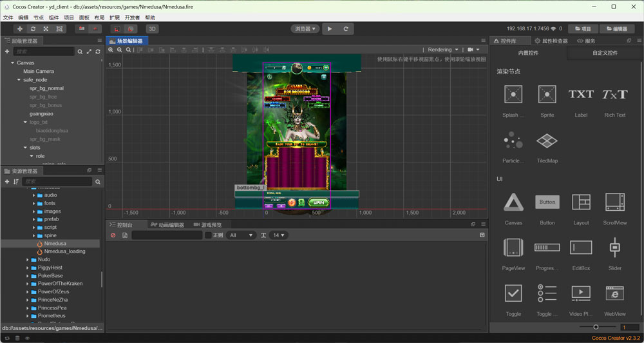Select the rotate transform tool

click(x=33, y=29)
